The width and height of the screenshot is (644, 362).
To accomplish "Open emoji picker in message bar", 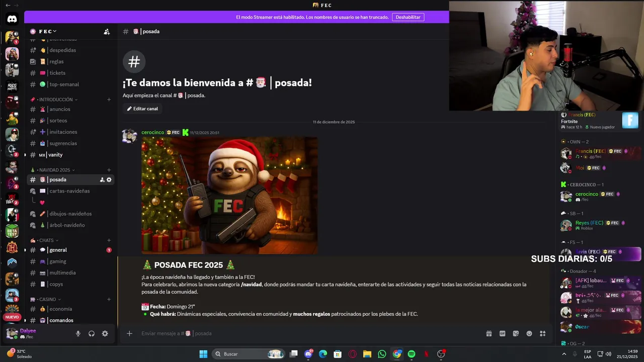I will tap(529, 333).
